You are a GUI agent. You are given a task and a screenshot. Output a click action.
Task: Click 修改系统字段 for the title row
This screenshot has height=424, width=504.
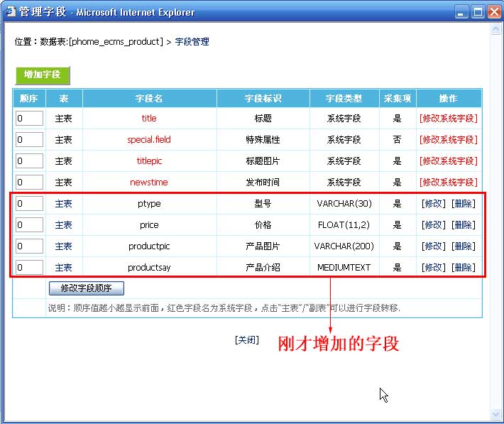tap(448, 119)
